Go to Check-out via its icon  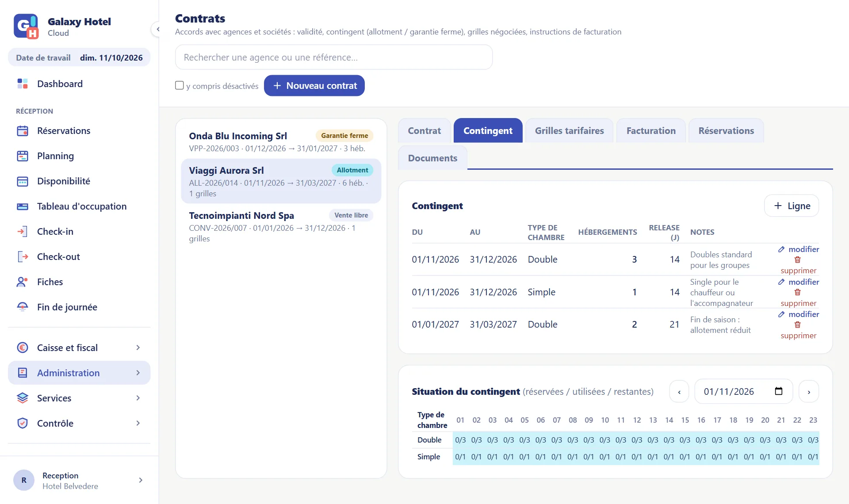coord(23,257)
